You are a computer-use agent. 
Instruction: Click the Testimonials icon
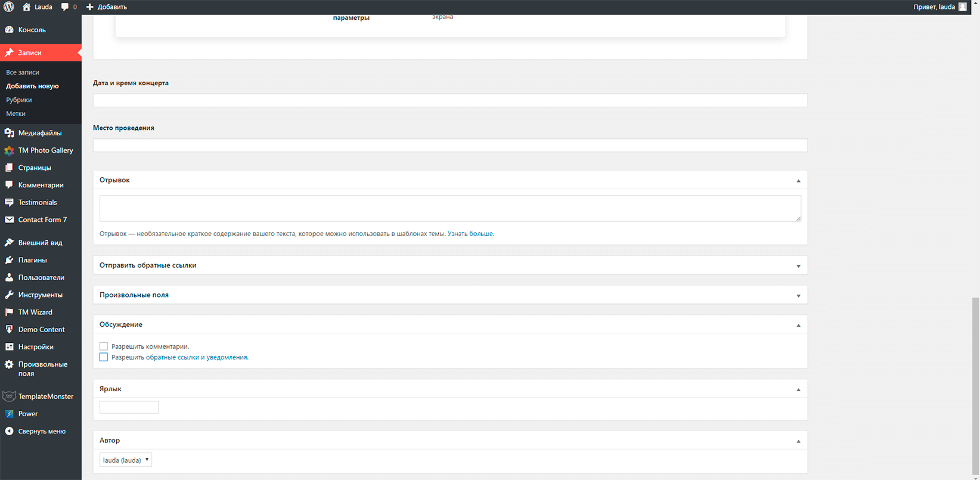coord(9,202)
